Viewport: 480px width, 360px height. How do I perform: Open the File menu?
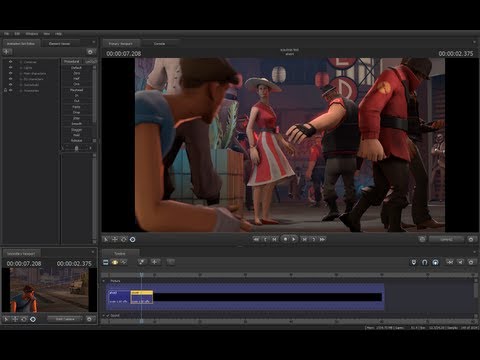tap(7, 34)
